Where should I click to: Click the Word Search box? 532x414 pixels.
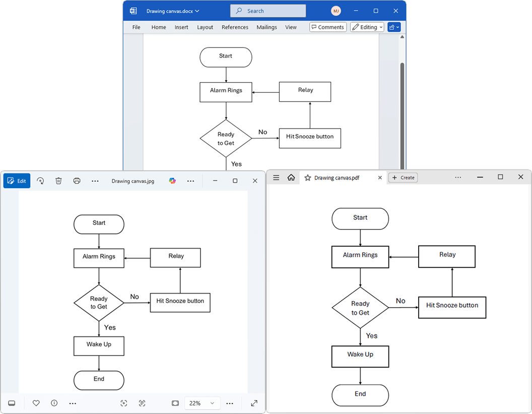pos(268,11)
